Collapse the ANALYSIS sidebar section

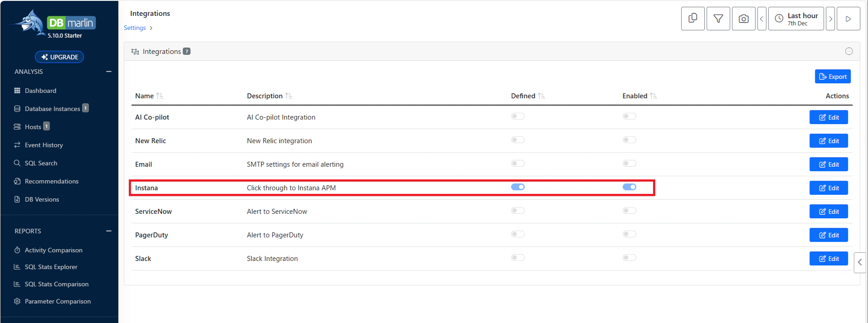click(x=109, y=72)
